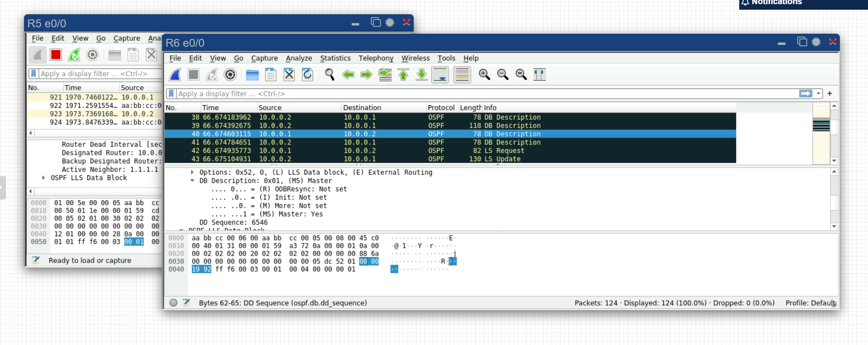Viewport: 868px width, 345px height.
Task: Expand OSPF LLS Data Block in R5
Action: [x=44, y=178]
